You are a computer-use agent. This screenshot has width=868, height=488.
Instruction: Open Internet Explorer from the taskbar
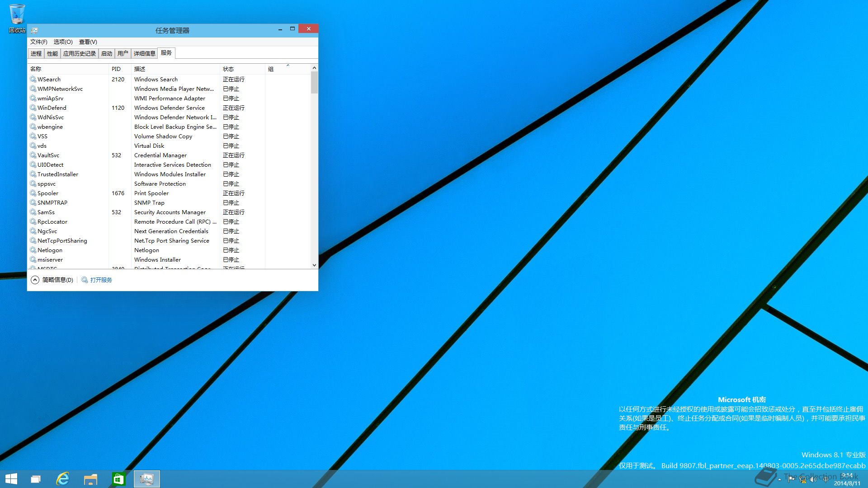click(63, 479)
